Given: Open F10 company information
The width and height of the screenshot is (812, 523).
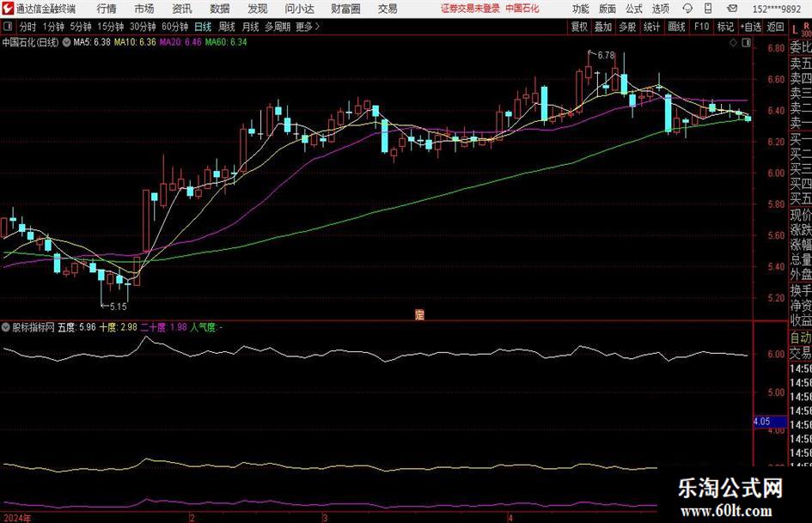Looking at the screenshot, I should click(702, 27).
